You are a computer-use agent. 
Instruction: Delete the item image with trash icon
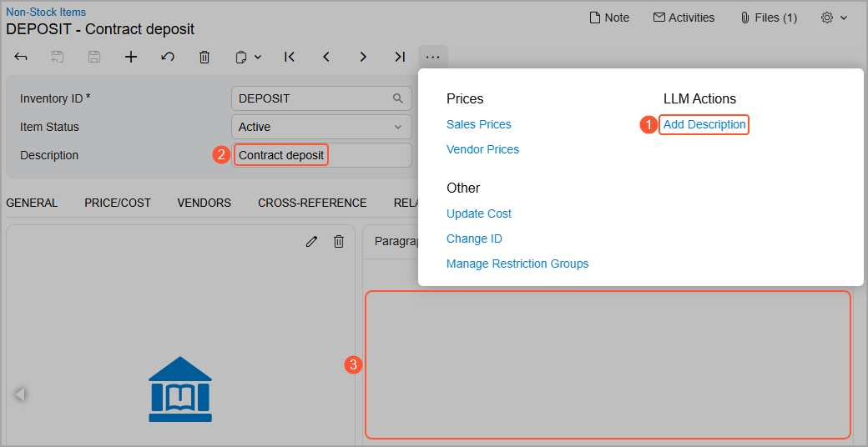pyautogui.click(x=339, y=241)
